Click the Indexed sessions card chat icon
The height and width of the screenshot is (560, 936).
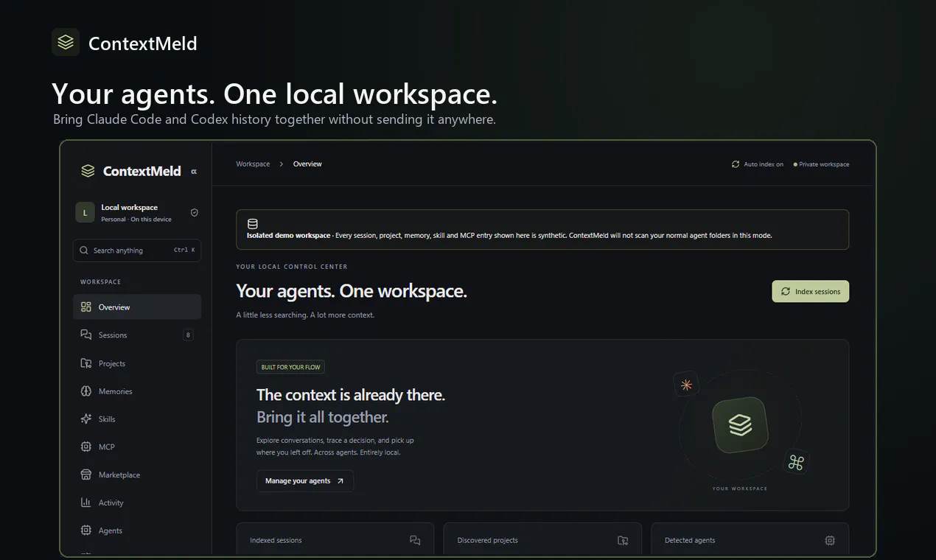415,540
